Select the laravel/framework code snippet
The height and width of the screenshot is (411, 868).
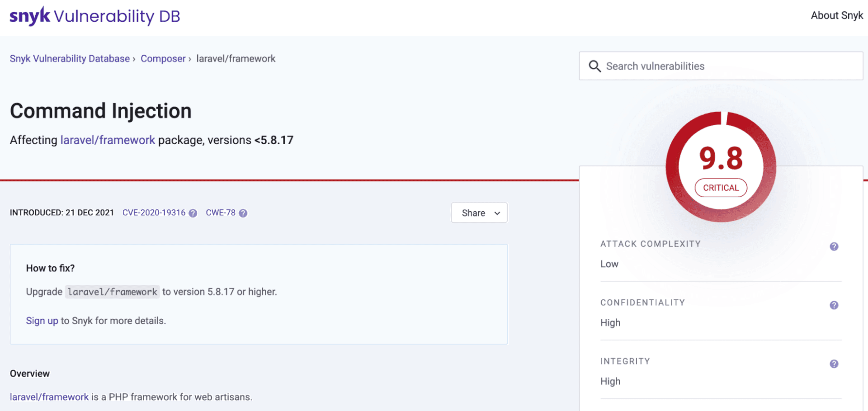112,292
